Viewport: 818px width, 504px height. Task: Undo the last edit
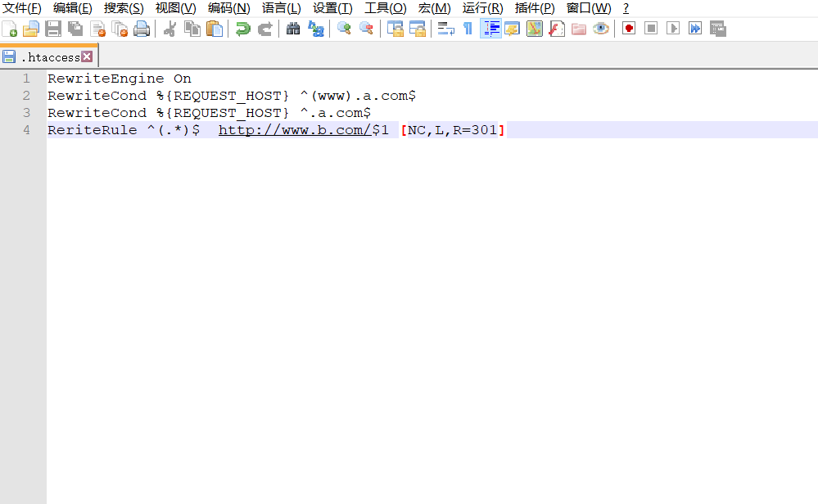pos(242,29)
